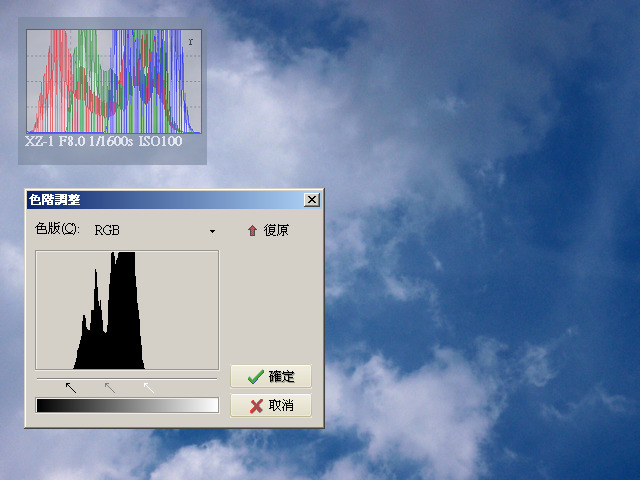Select the gray midtone arrow slider
Screen dimensions: 640x480
pos(110,387)
